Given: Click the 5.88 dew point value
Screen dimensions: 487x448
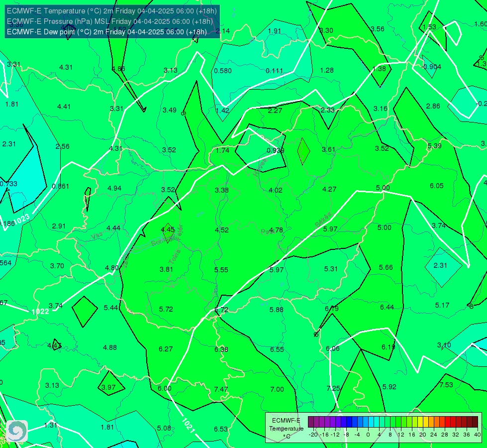Looking at the screenshot, I should [x=276, y=310].
